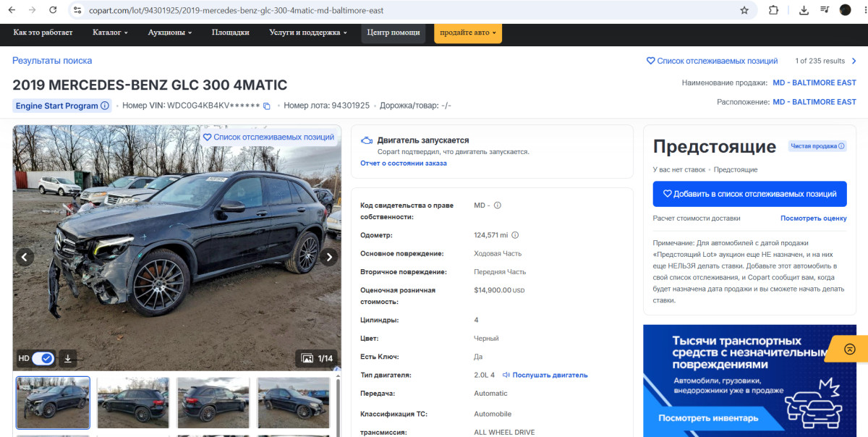Click Посмотреть инвентарь banner button
868x437 pixels.
click(708, 418)
